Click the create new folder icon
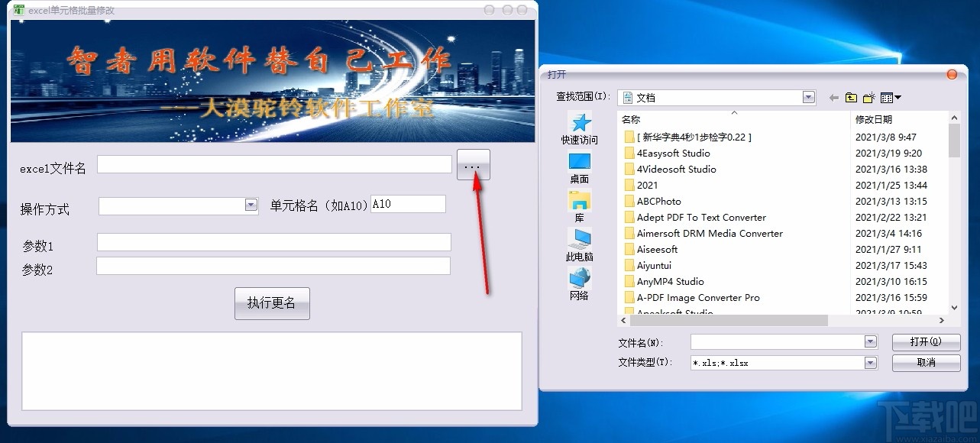The height and width of the screenshot is (443, 980). (868, 97)
